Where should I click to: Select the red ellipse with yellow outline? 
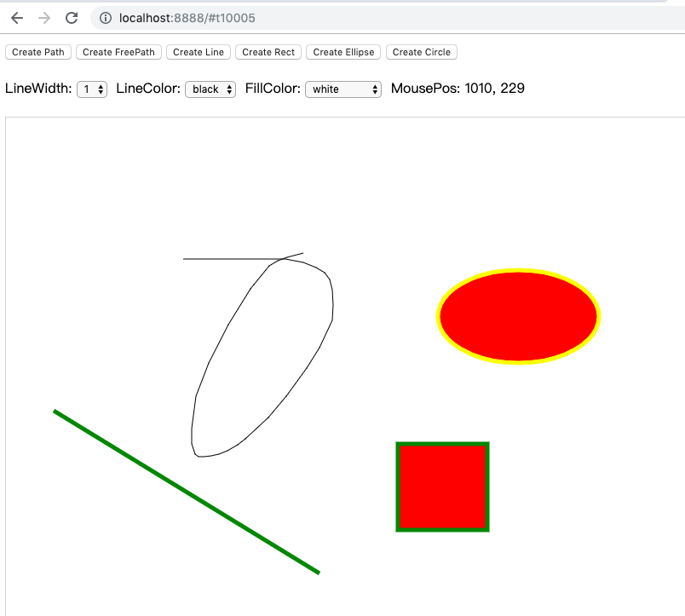click(518, 317)
